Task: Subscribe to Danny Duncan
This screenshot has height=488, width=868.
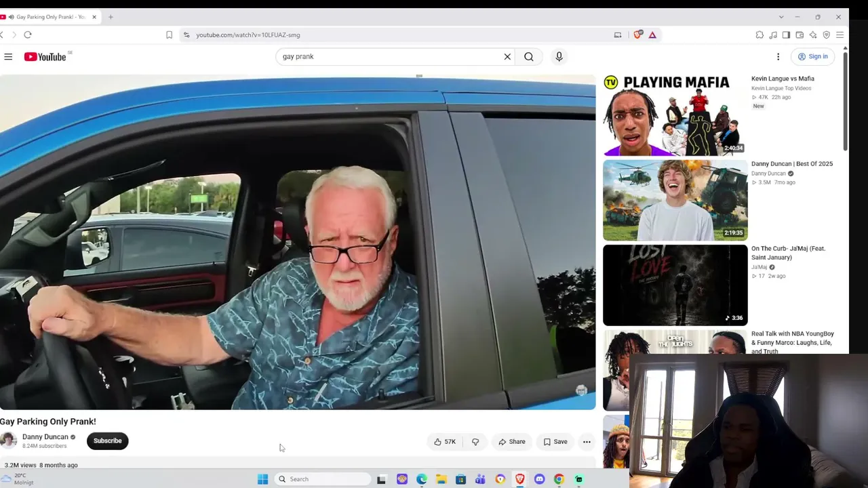Action: click(107, 441)
